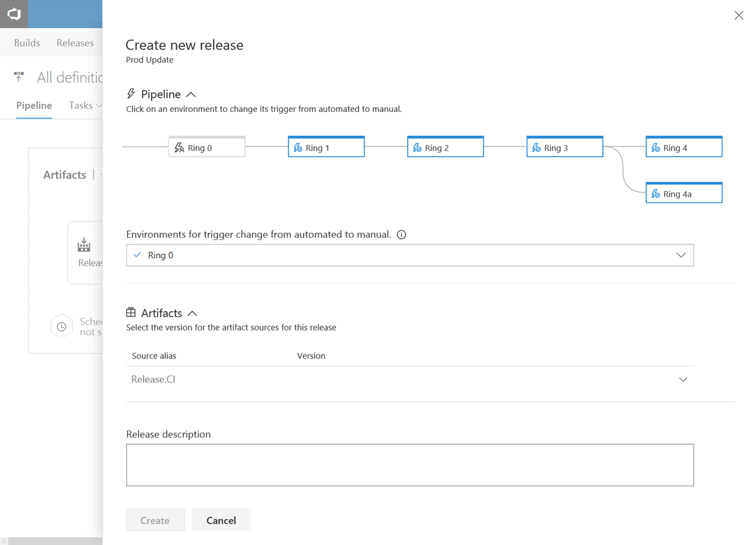Screen dimensions: 756x545
Task: Click the horizontal scrollbar left arrow
Action: pos(4,541)
